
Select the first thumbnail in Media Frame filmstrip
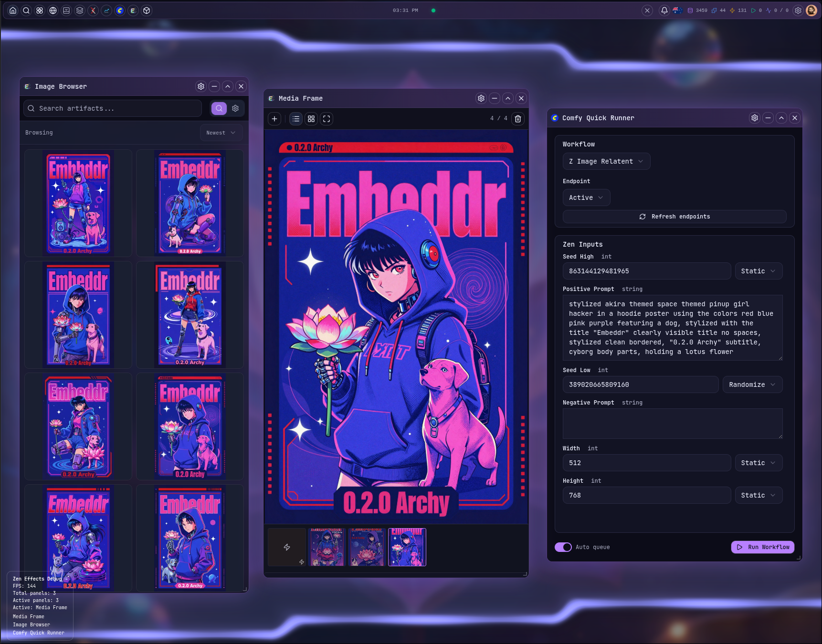coord(327,547)
